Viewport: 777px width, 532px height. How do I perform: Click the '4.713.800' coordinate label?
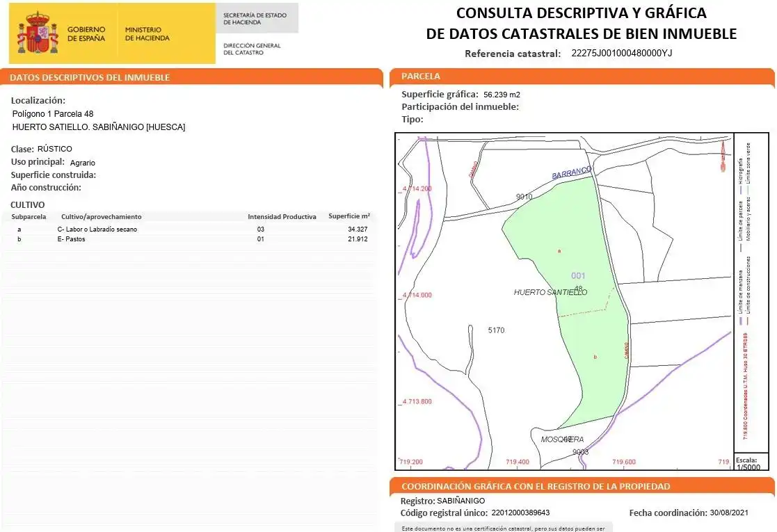pyautogui.click(x=417, y=401)
